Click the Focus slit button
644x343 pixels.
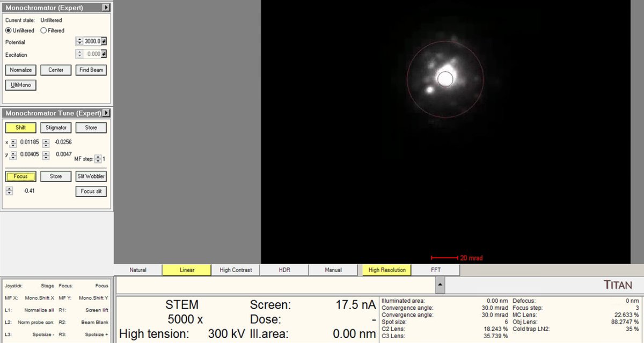[91, 191]
